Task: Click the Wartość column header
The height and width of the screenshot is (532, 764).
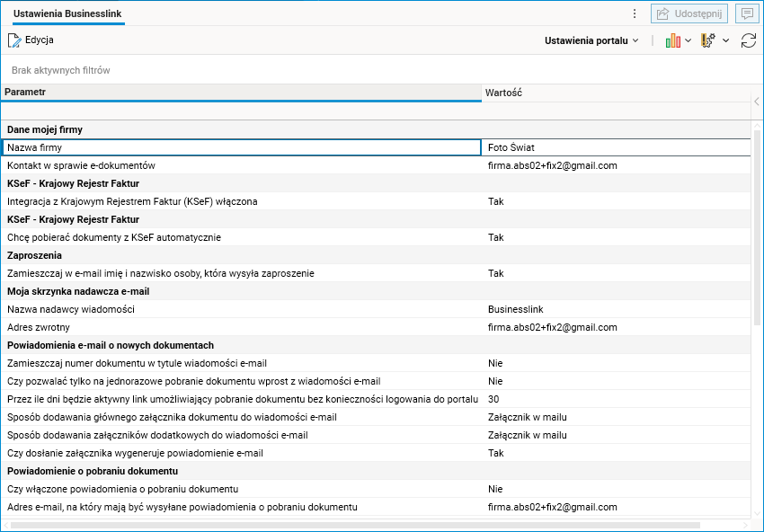Action: [x=615, y=93]
